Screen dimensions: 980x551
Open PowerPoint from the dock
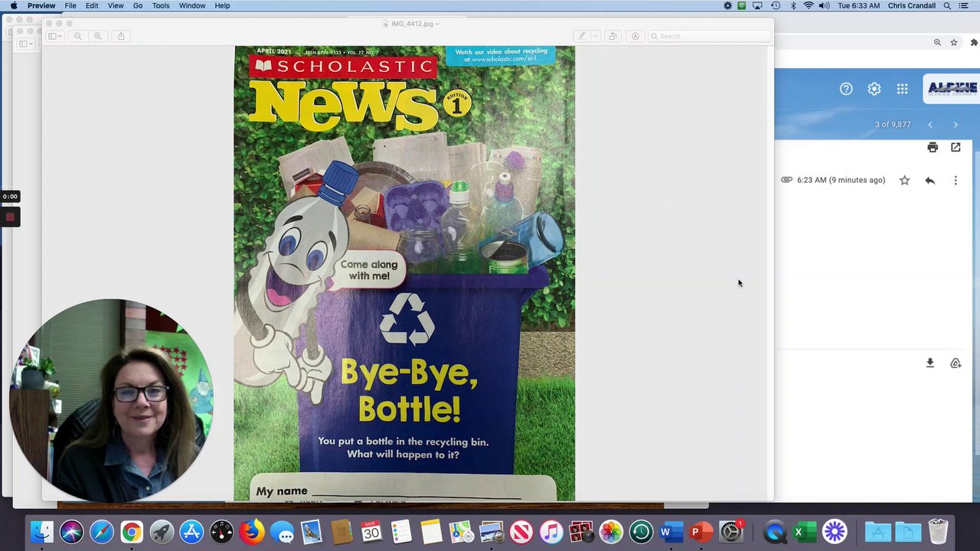[701, 531]
